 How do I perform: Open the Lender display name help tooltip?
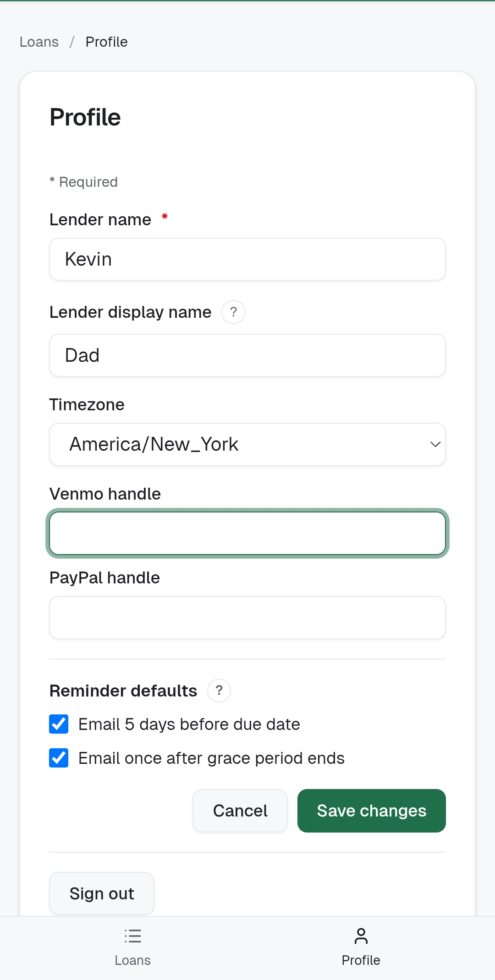233,312
